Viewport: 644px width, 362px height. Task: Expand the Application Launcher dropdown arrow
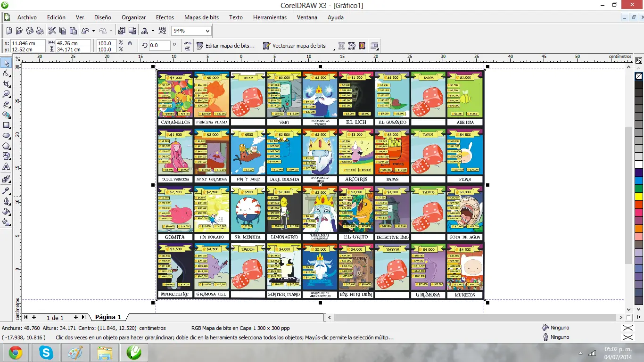(153, 31)
